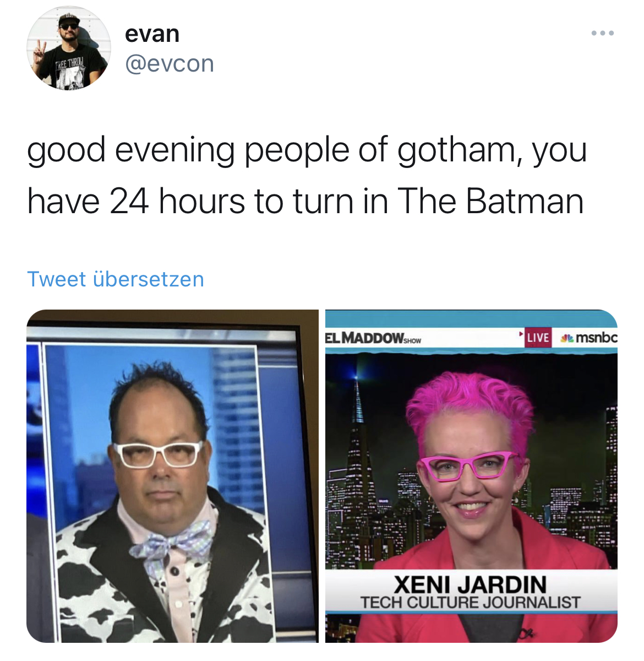Open the left photo of cow-print jacket man
The image size is (644, 661).
[172, 476]
